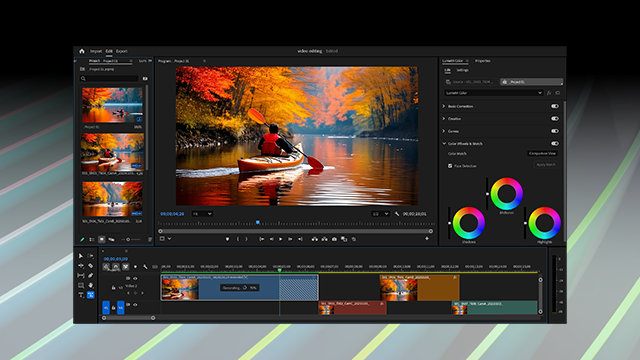Open the playback resolution 1/2 dropdown
The width and height of the screenshot is (640, 360).
[380, 214]
